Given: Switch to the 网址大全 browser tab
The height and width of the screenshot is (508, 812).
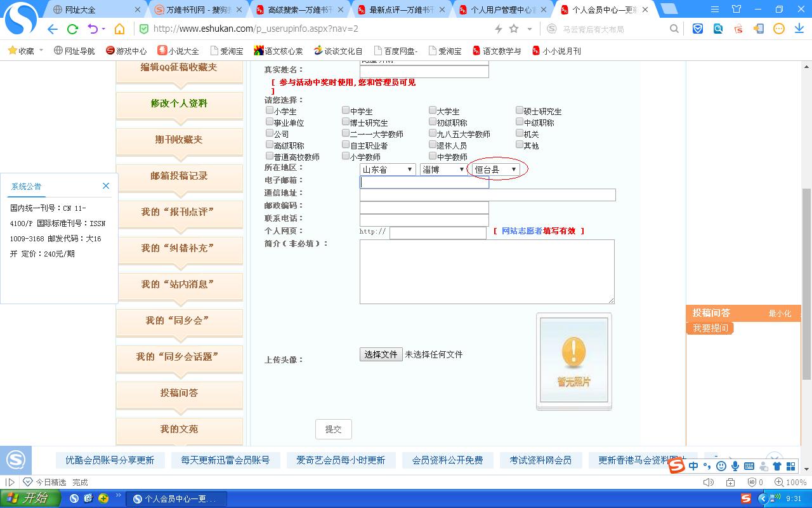Looking at the screenshot, I should point(95,10).
